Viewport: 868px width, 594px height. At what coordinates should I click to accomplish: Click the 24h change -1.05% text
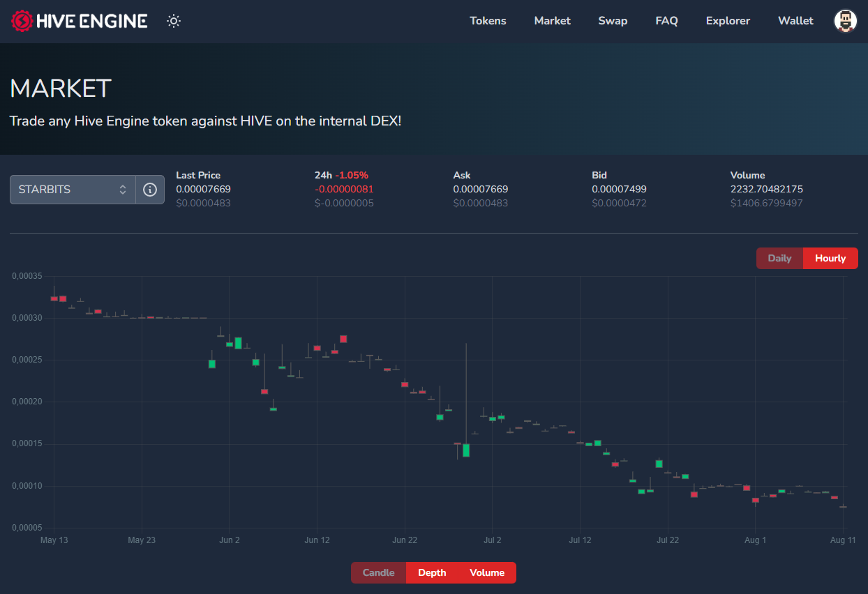tap(352, 175)
